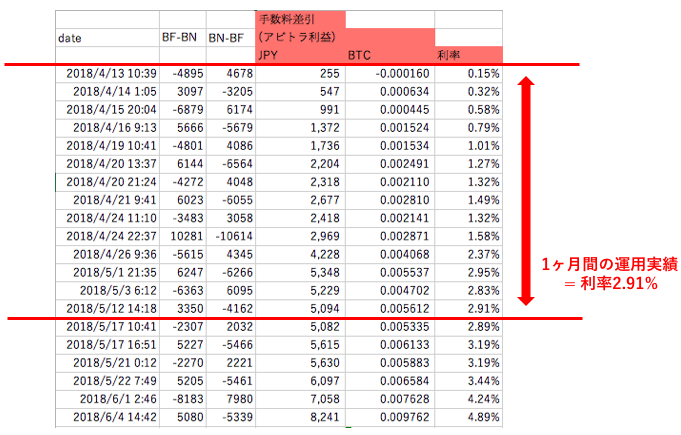Select date cell 2018/6/1 2:46
Image resolution: width=681 pixels, height=435 pixels.
click(107, 399)
